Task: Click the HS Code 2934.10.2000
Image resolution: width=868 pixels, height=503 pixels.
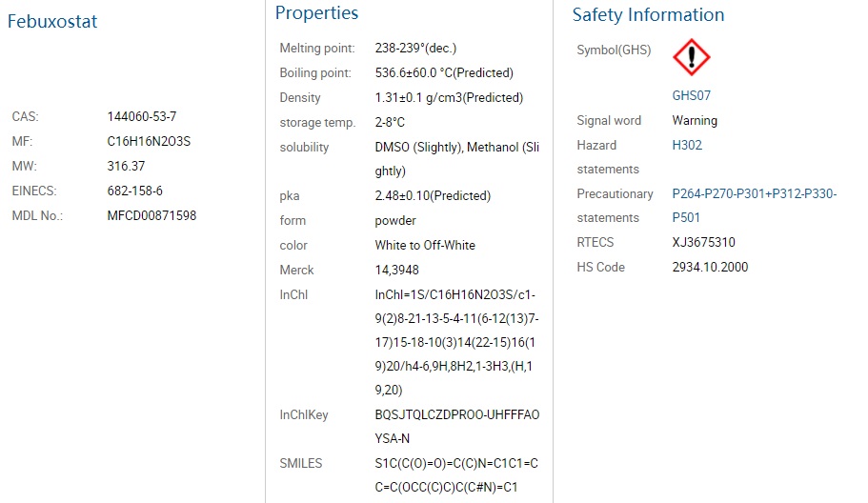Action: (x=710, y=268)
